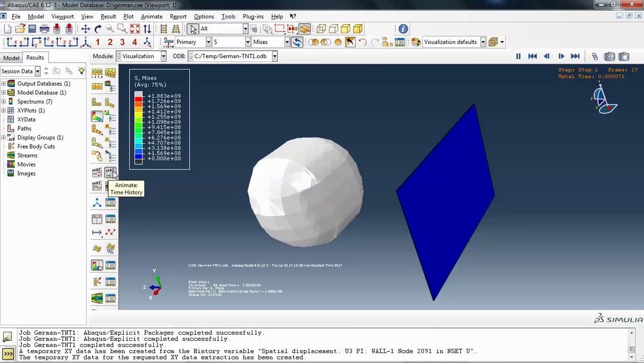Toggle filled render style cube
Screen dimensions: 644x363
point(346,29)
